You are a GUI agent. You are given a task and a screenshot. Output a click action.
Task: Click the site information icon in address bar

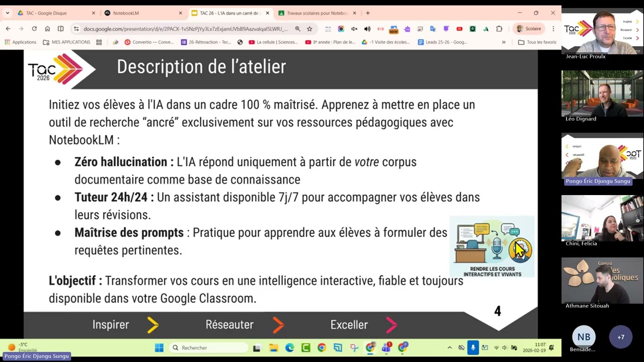pyautogui.click(x=75, y=29)
